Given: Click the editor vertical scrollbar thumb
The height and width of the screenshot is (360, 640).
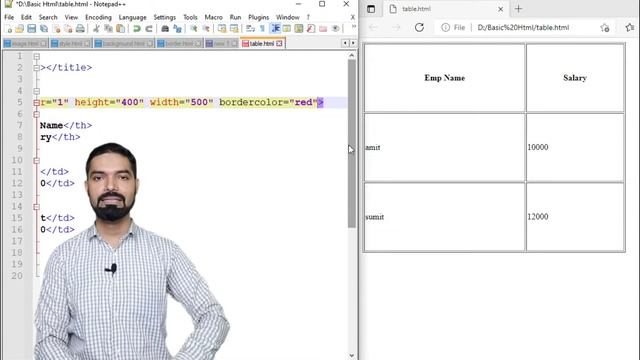Looking at the screenshot, I should point(352,144).
